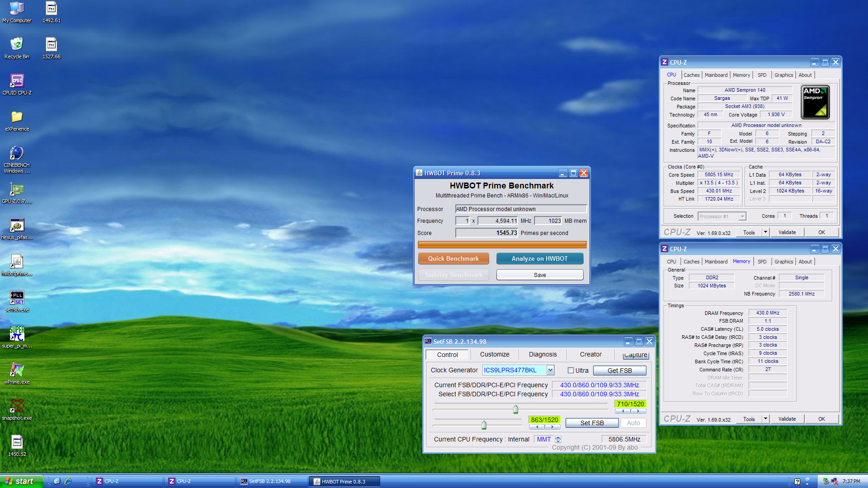Screen dimensions: 868x488
Task: Launch CPUID CPU-Z desktop shortcut
Action: point(17,84)
